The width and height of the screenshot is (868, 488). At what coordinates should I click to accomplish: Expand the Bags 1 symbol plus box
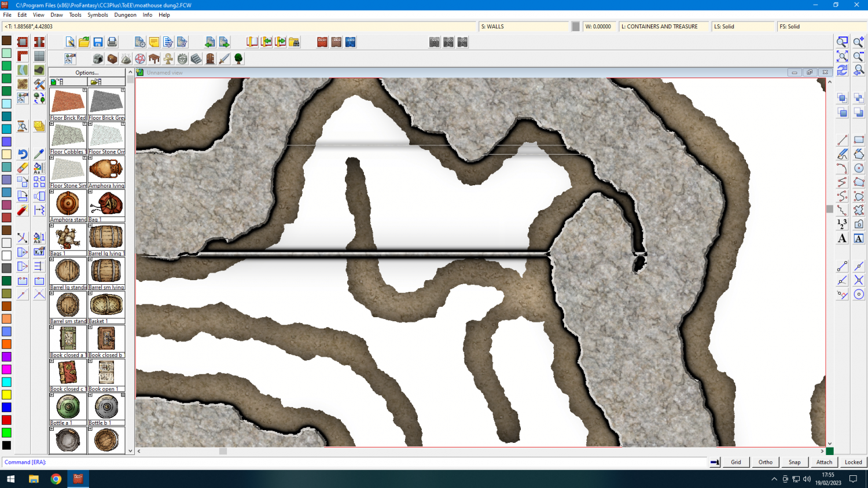tap(52, 226)
